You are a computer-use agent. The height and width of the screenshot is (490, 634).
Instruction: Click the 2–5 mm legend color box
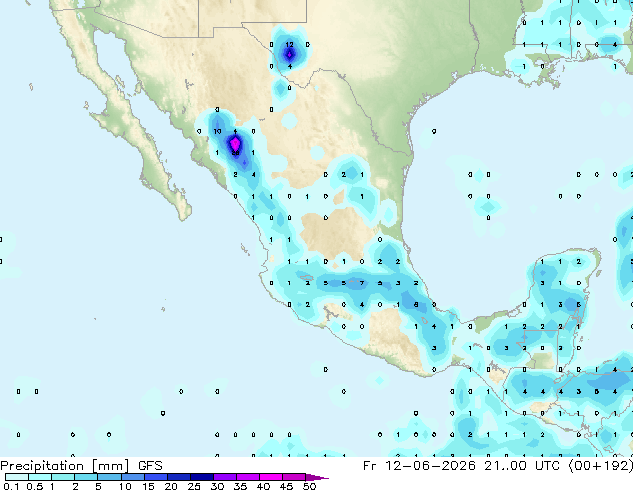86,477
